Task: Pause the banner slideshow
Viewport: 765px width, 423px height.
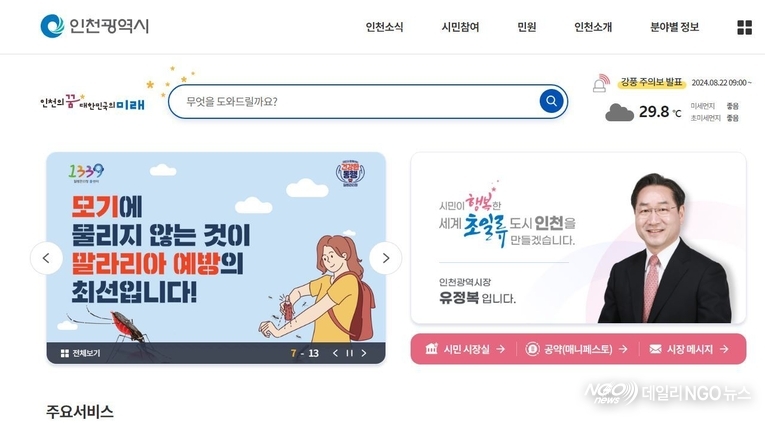Action: click(x=349, y=353)
